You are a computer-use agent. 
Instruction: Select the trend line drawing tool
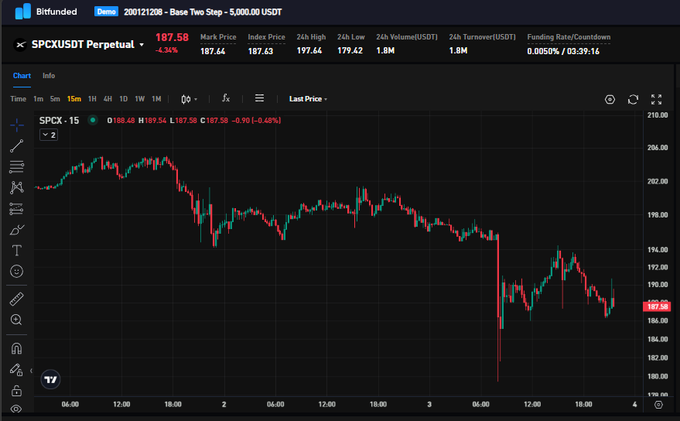(17, 146)
